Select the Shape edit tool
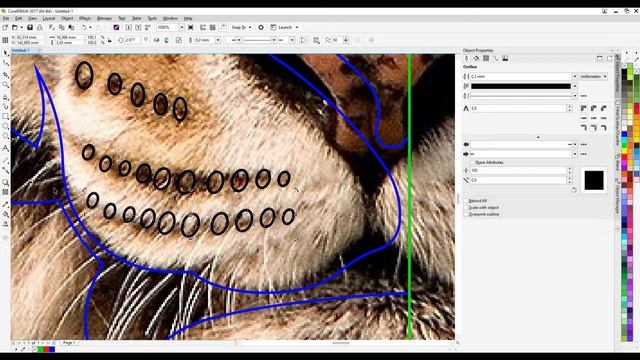Screen dimensions: 640x360 (6, 63)
